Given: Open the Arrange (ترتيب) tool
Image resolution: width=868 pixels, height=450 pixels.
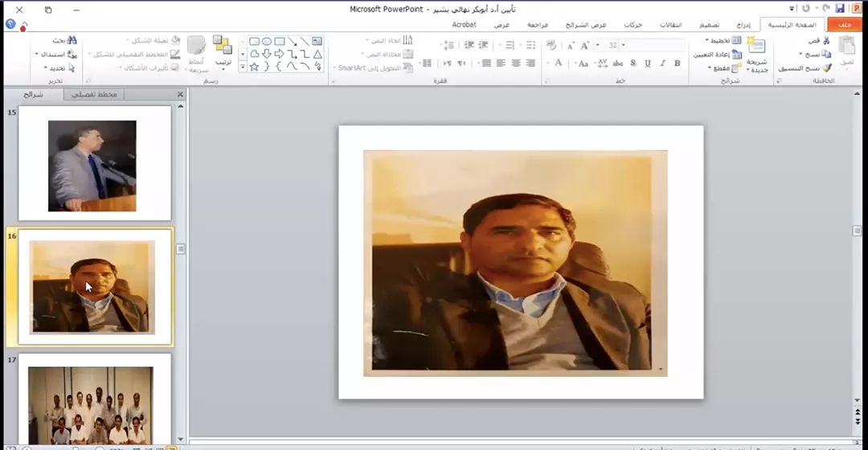Looking at the screenshot, I should 223,50.
